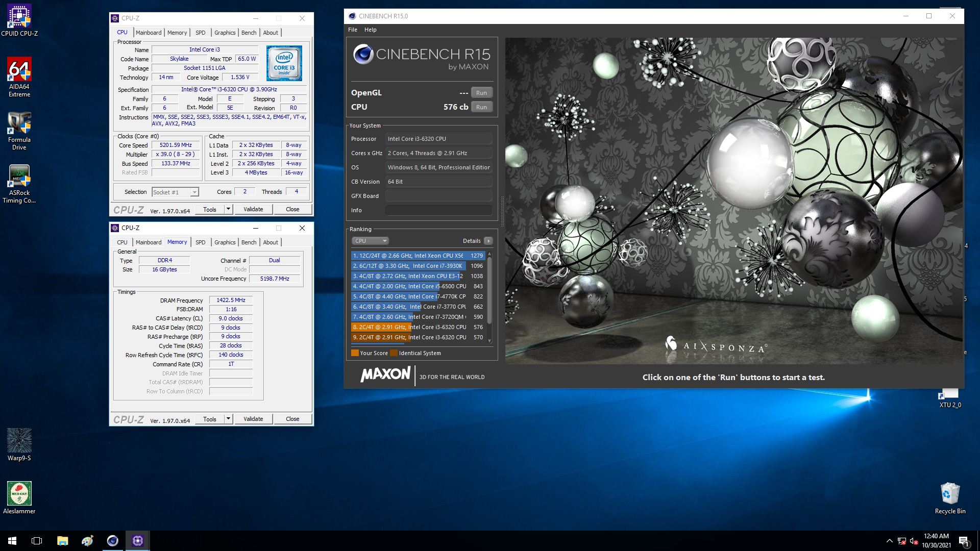Image resolution: width=980 pixels, height=551 pixels.
Task: Select the i7-3930K ranking row
Action: (x=418, y=266)
